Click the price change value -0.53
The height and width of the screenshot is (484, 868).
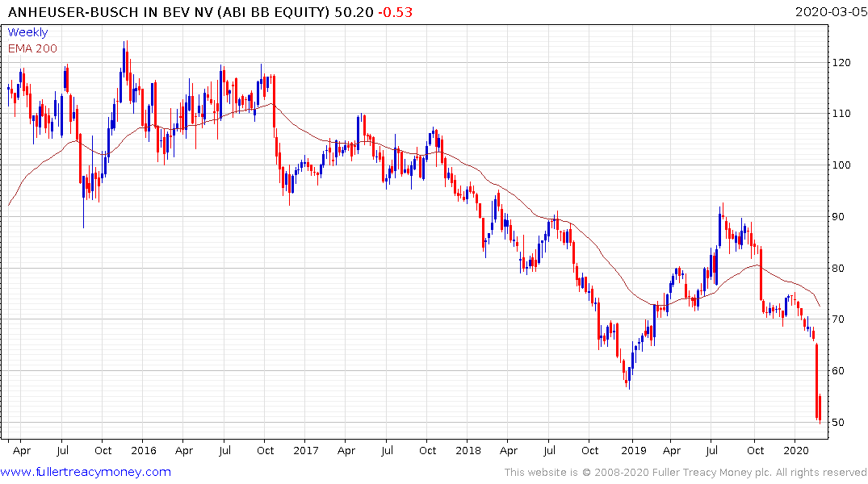[x=396, y=11]
